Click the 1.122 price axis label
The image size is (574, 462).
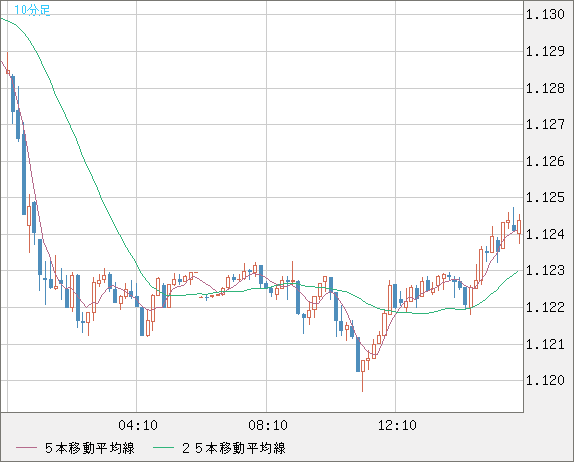(545, 307)
